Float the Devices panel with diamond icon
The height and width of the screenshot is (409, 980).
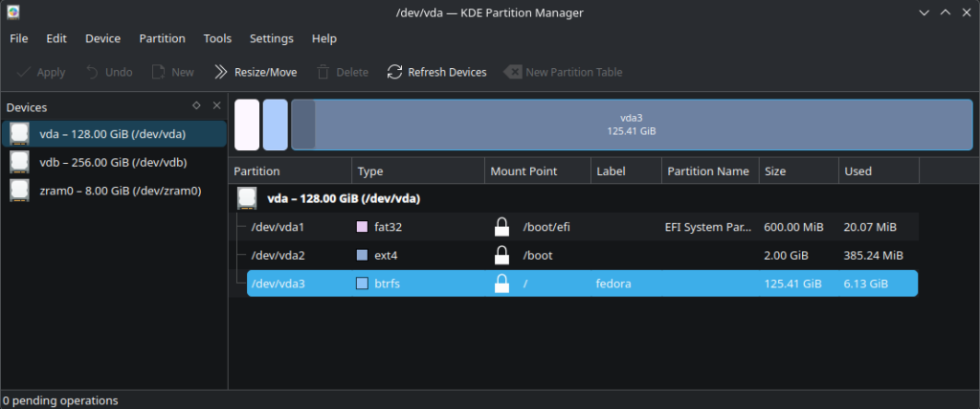pos(196,105)
